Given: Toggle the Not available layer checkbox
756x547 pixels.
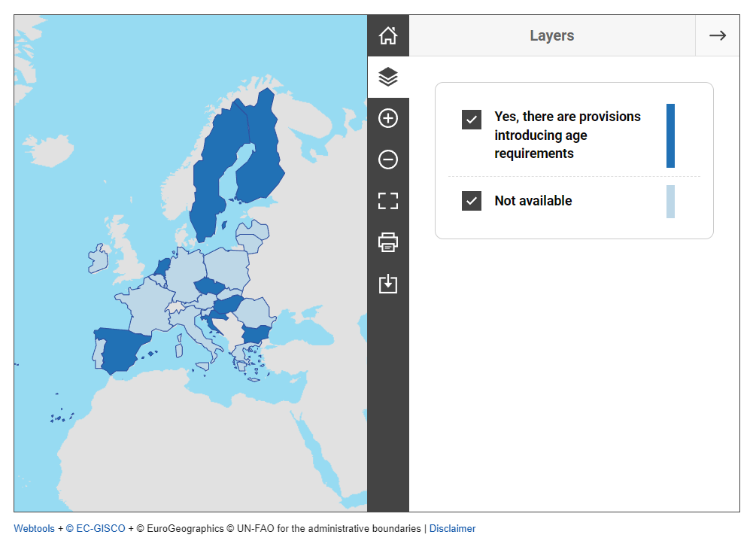Looking at the screenshot, I should tap(472, 201).
